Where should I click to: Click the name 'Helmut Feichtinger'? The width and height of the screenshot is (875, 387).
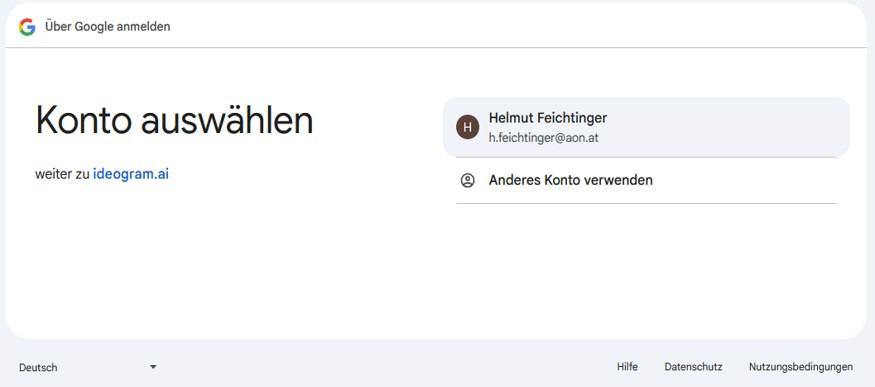548,118
